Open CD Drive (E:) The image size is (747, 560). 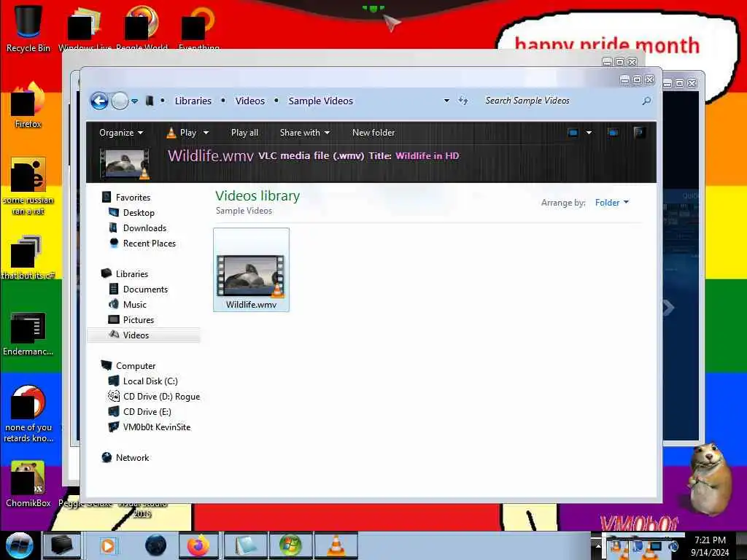tap(147, 412)
